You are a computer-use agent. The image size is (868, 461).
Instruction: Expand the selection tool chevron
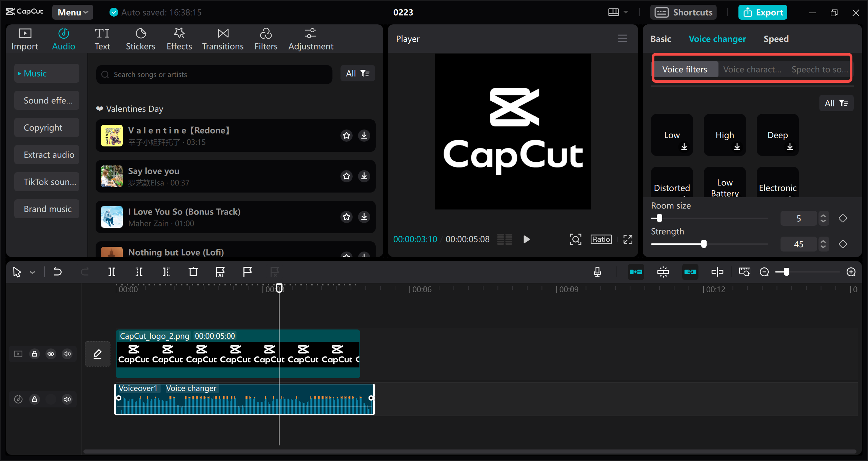click(32, 272)
